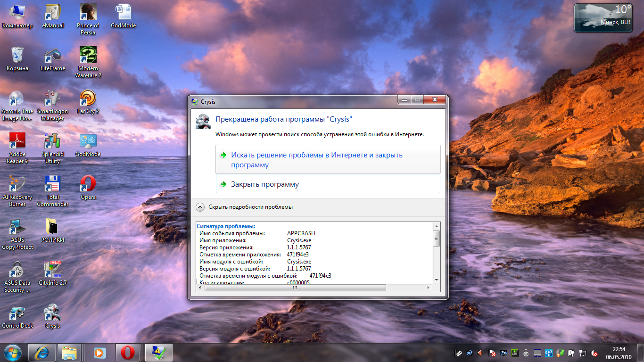Open the eManual shortcut

pyautogui.click(x=53, y=16)
